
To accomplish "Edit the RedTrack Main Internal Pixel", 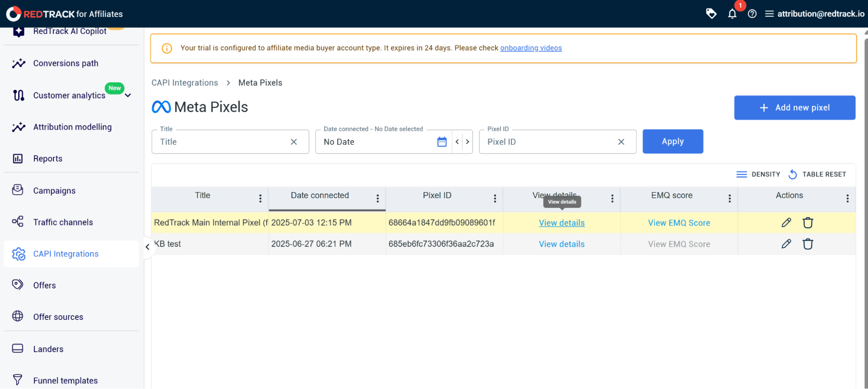I will 786,223.
